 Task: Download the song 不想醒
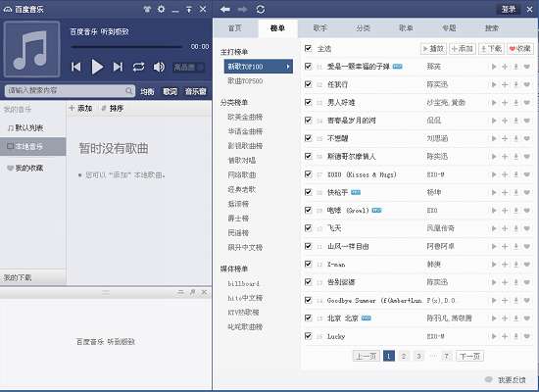click(x=515, y=138)
